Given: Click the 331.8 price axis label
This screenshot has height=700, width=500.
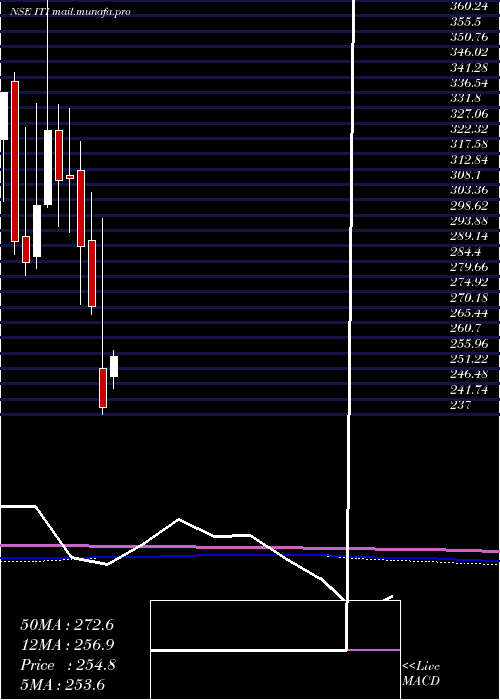Looking at the screenshot, I should [468, 98].
